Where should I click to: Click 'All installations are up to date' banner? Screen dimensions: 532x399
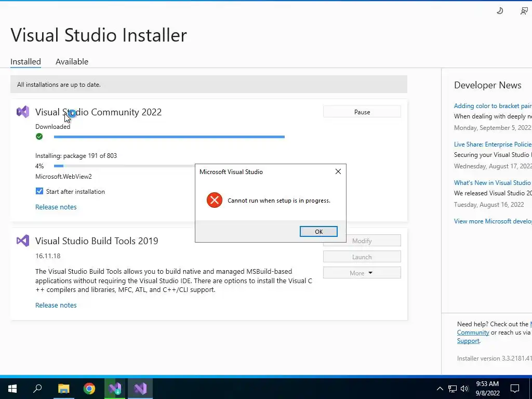click(209, 85)
